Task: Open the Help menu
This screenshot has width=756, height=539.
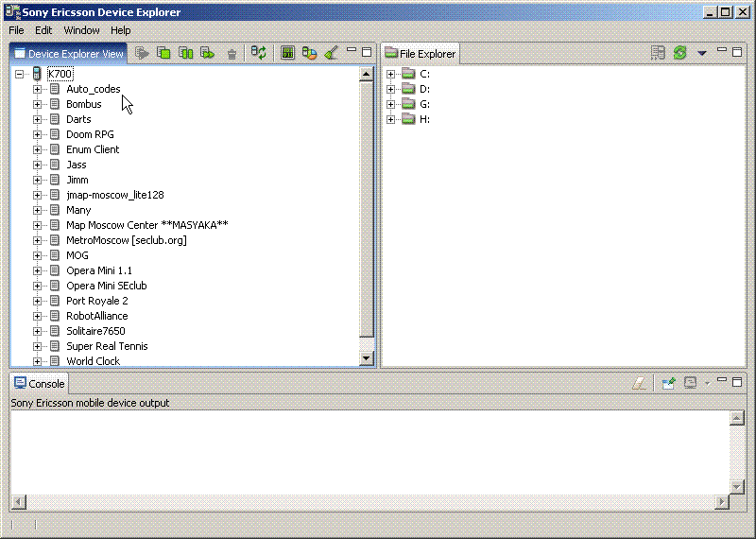Action: pyautogui.click(x=121, y=30)
